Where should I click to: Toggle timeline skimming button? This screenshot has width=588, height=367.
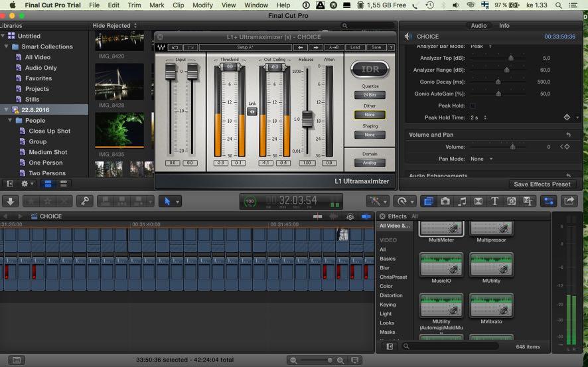point(318,216)
